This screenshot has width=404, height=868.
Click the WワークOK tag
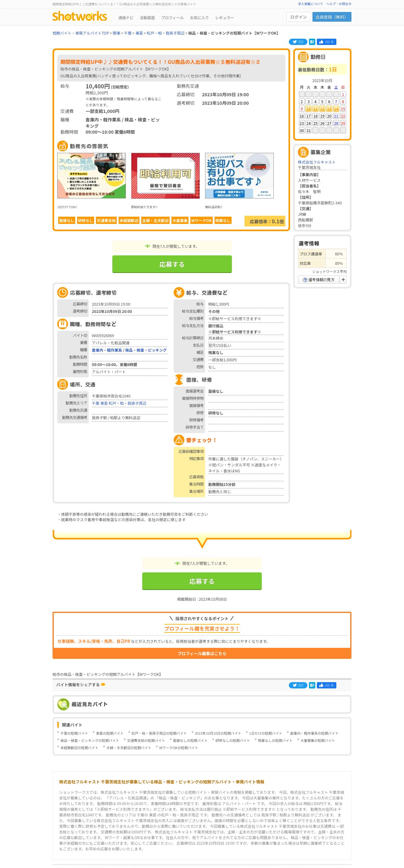click(201, 220)
